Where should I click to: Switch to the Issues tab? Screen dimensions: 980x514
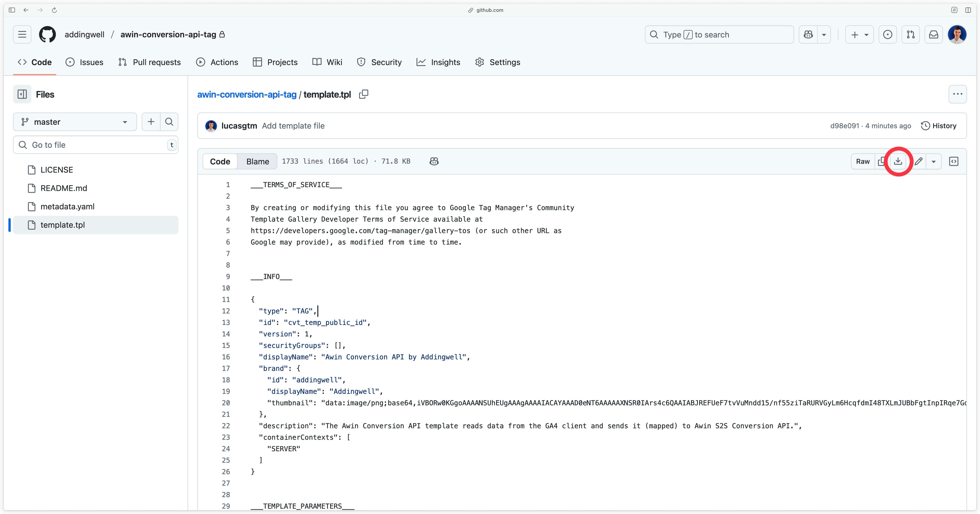[84, 62]
